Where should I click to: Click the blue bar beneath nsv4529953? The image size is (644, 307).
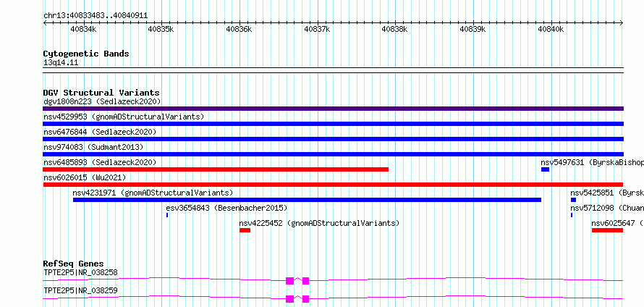coord(333,124)
